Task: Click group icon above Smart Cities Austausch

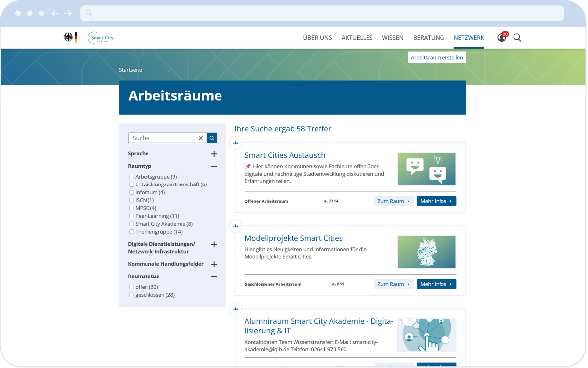Action: click(235, 143)
